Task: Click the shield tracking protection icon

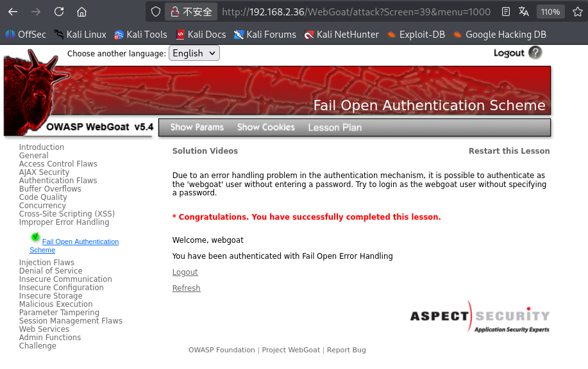Action: coord(156,12)
